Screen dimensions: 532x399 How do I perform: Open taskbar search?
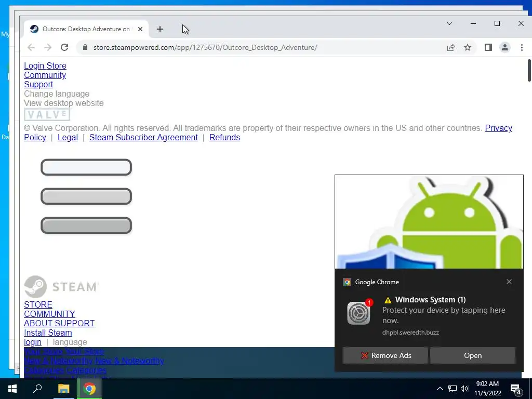point(37,389)
